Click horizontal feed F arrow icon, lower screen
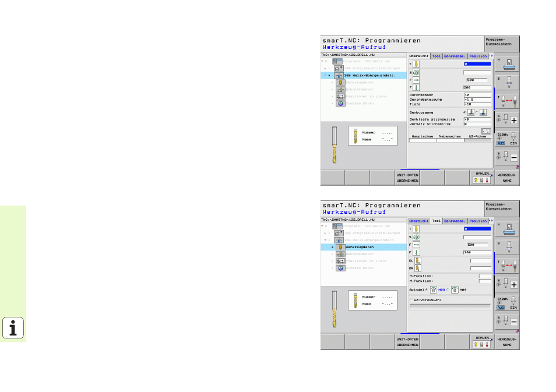Image resolution: width=556 pixels, height=392 pixels. tap(416, 245)
